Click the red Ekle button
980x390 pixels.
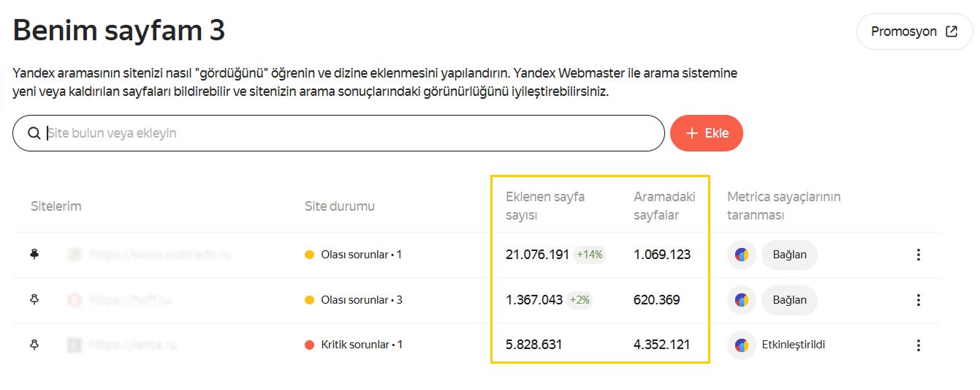click(x=706, y=133)
